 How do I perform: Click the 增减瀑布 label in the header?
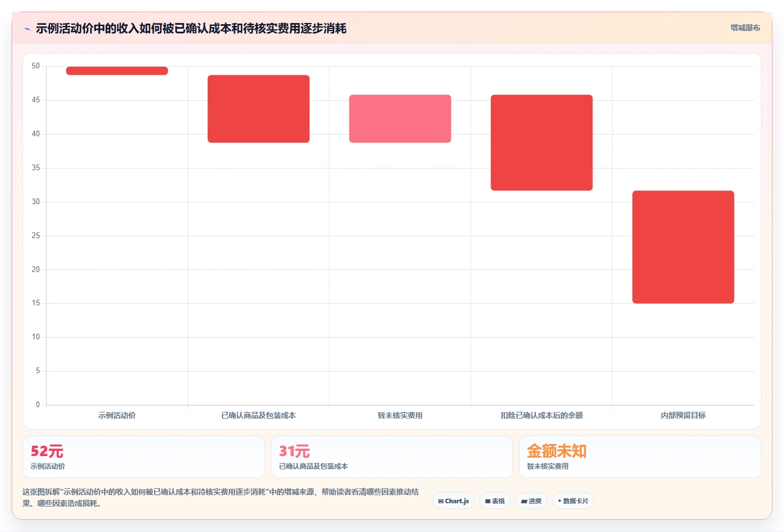(745, 28)
